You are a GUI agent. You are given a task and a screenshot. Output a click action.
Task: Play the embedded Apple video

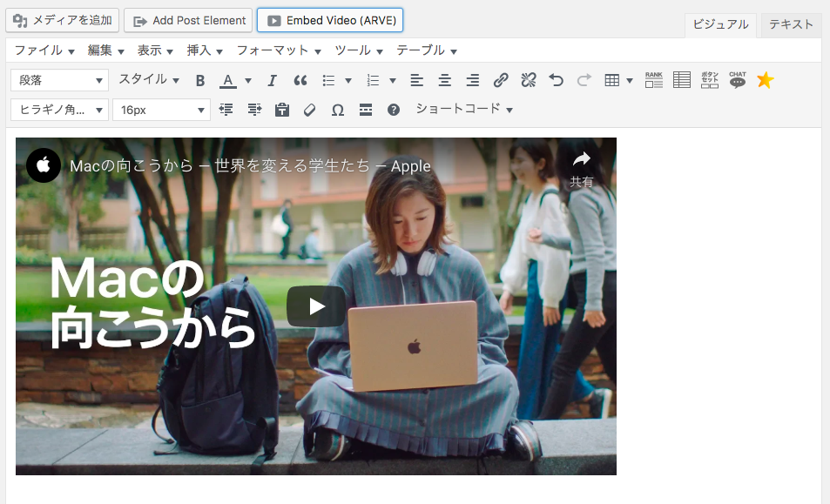click(316, 306)
